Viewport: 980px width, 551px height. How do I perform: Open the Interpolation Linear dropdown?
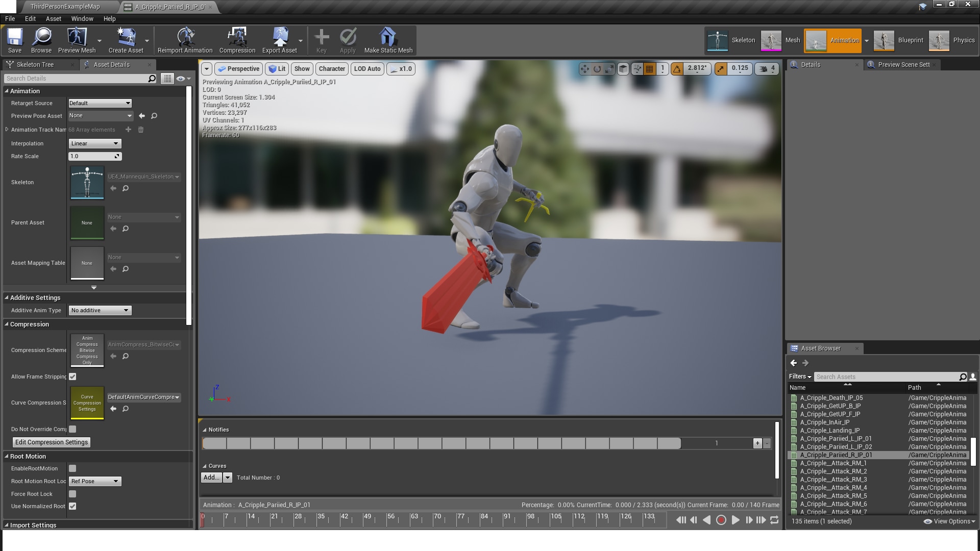(94, 143)
